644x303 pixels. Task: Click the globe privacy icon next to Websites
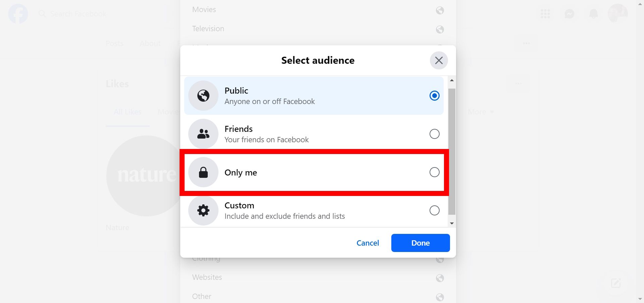tap(440, 278)
